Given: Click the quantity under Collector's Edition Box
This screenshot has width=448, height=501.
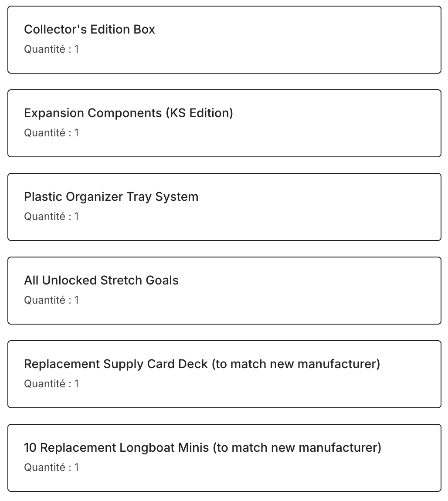Looking at the screenshot, I should (51, 49).
